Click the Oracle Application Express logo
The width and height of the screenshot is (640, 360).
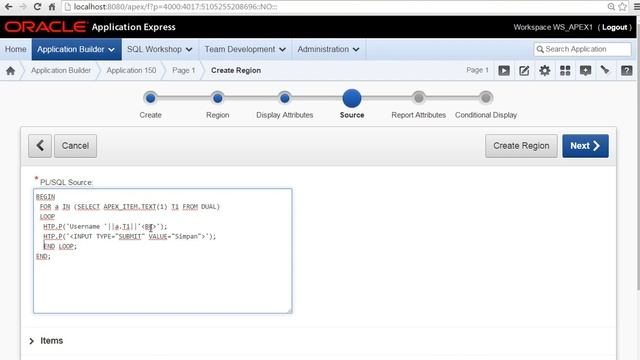pyautogui.click(x=90, y=27)
